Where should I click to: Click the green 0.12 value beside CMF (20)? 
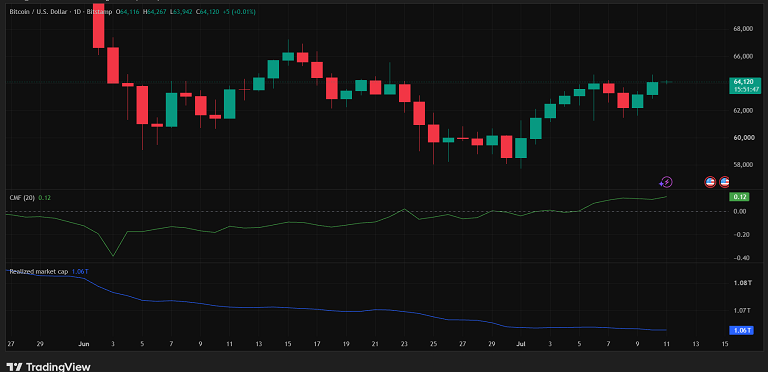(45, 198)
